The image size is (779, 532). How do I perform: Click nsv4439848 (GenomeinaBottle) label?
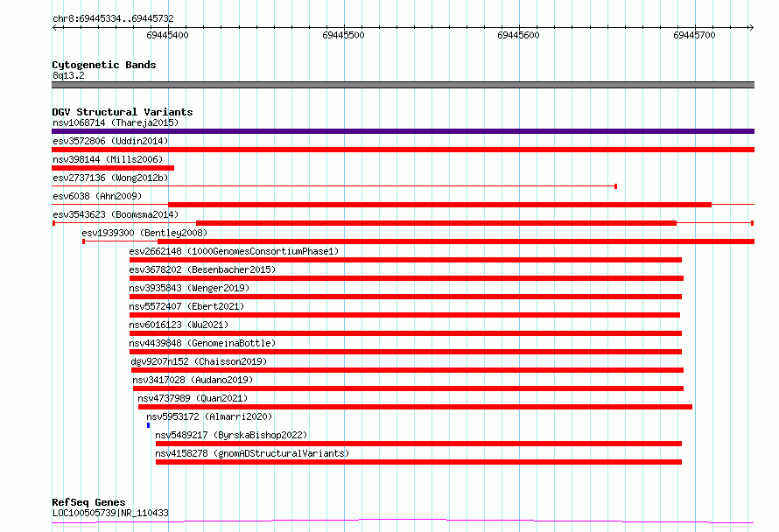pyautogui.click(x=202, y=343)
